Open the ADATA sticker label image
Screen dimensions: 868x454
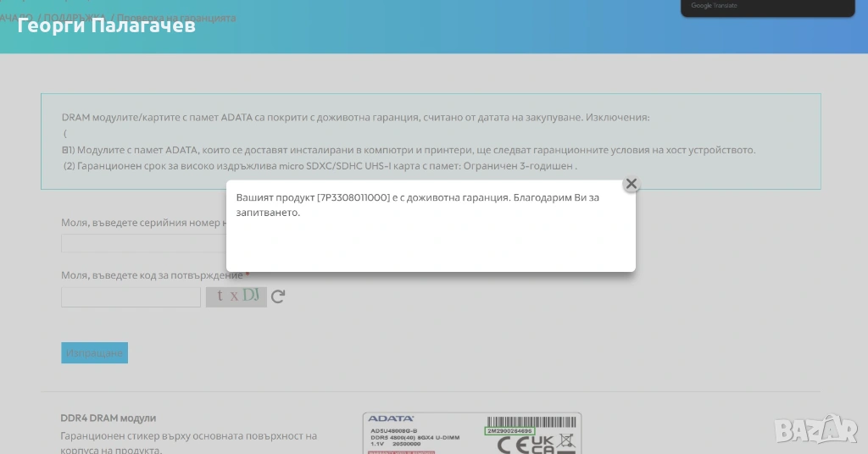point(472,434)
